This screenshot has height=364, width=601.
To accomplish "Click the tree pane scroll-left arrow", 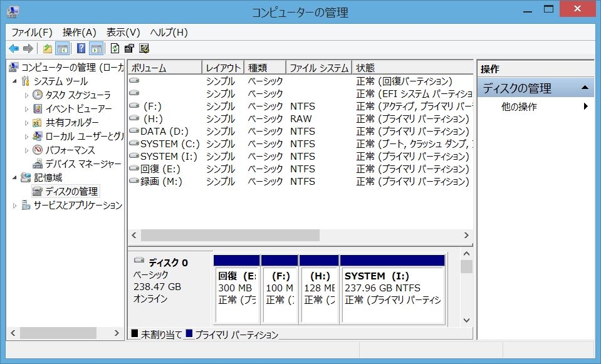I will [x=13, y=333].
